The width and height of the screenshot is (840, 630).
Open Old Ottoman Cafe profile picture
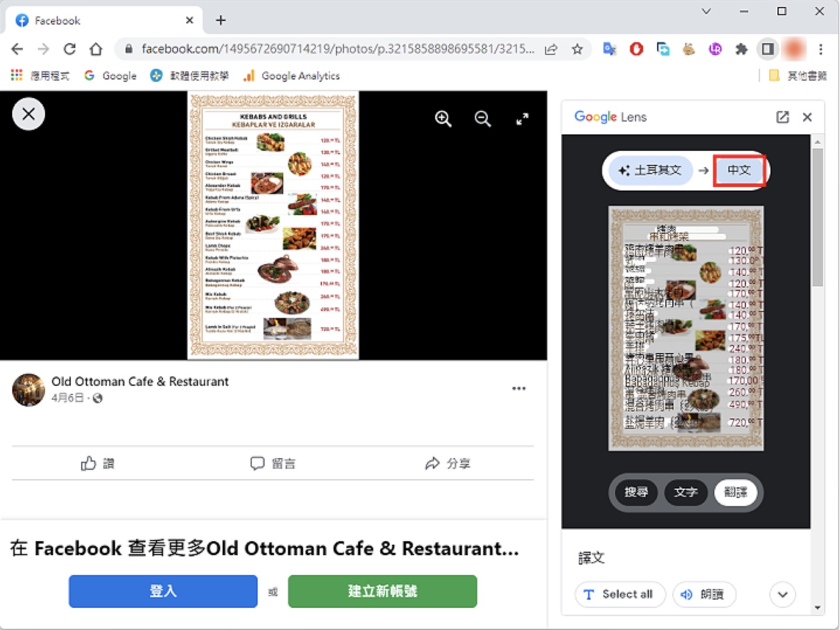pos(29,390)
